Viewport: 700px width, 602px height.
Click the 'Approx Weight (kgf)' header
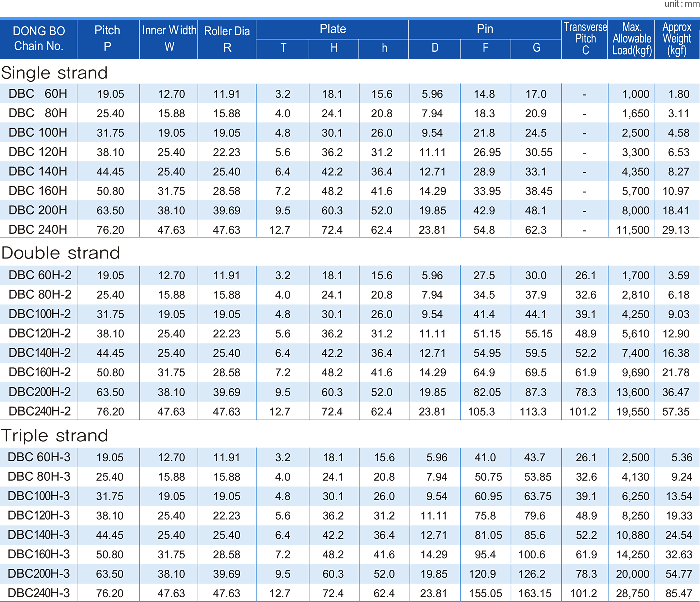(677, 39)
